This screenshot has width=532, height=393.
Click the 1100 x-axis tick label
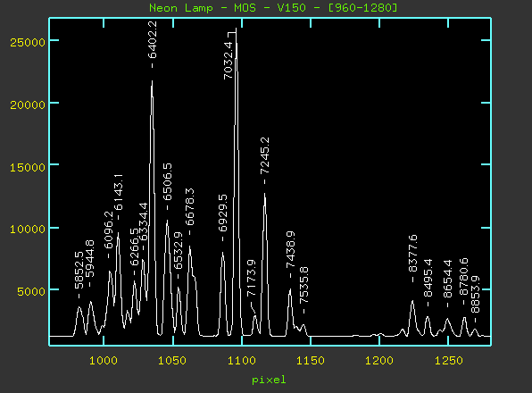tap(242, 361)
